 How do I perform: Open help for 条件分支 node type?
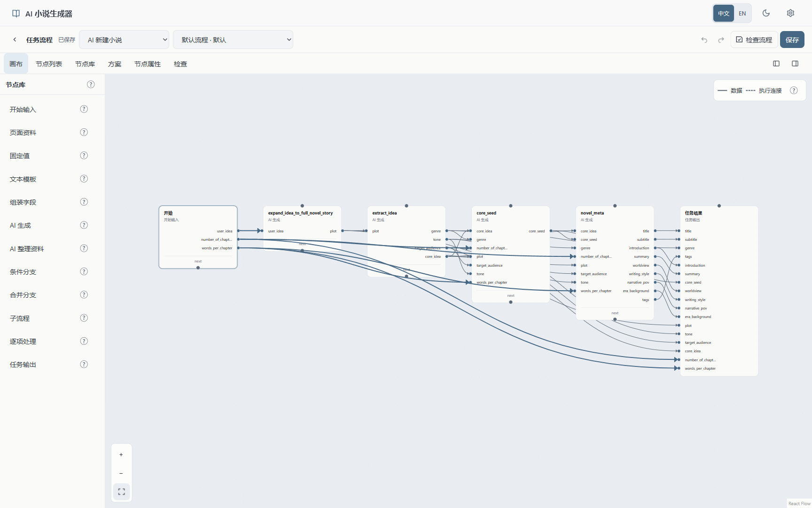pyautogui.click(x=84, y=271)
